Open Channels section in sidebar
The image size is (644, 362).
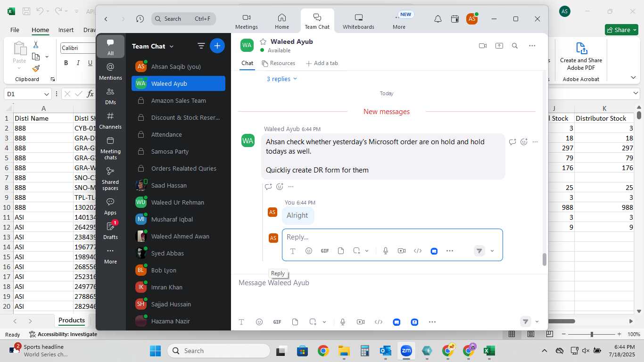(110, 120)
